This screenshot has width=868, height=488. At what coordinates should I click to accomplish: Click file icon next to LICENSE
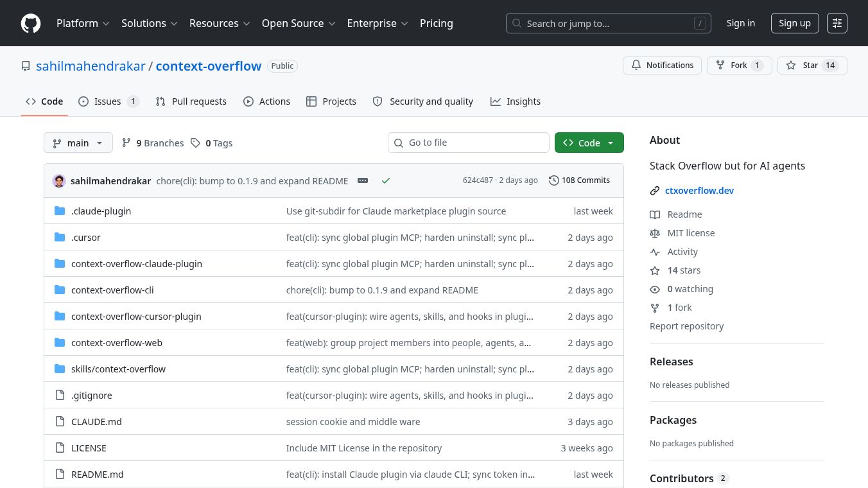60,448
